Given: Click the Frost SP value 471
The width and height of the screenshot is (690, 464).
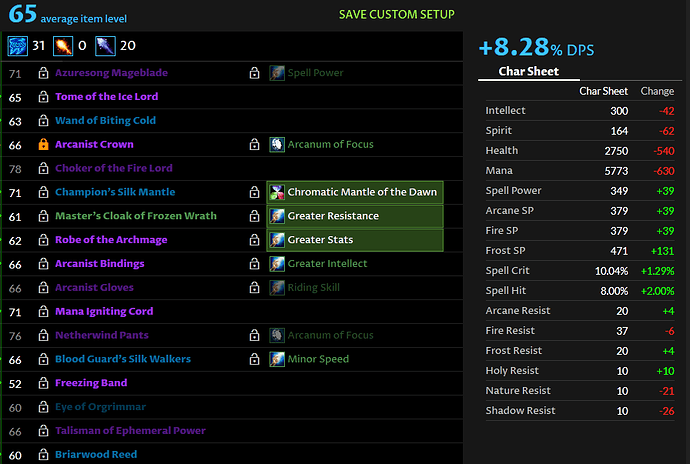Looking at the screenshot, I should point(619,251).
